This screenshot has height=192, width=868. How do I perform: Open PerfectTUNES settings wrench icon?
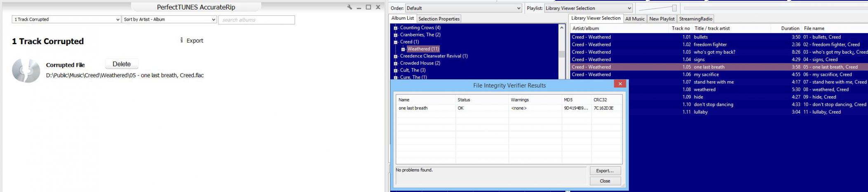click(350, 7)
